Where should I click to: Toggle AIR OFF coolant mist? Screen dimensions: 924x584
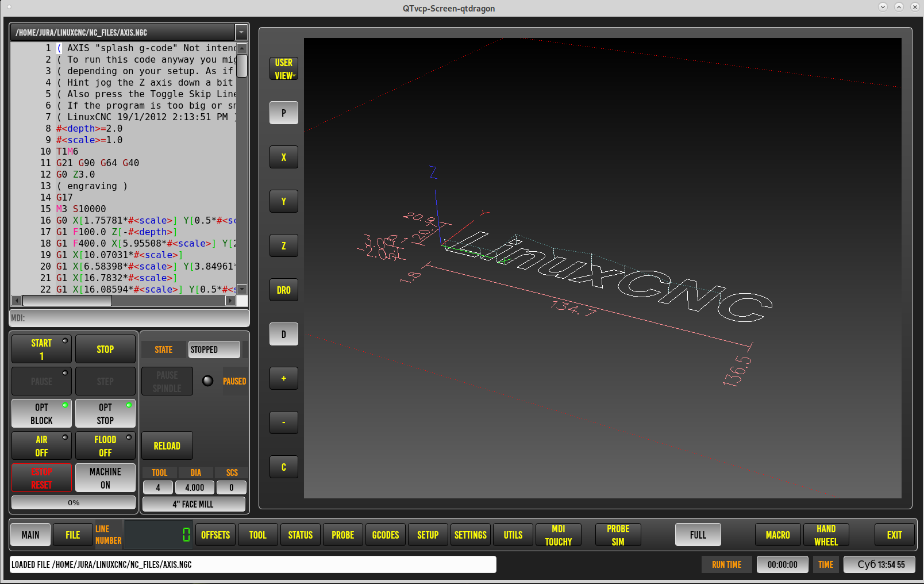41,445
